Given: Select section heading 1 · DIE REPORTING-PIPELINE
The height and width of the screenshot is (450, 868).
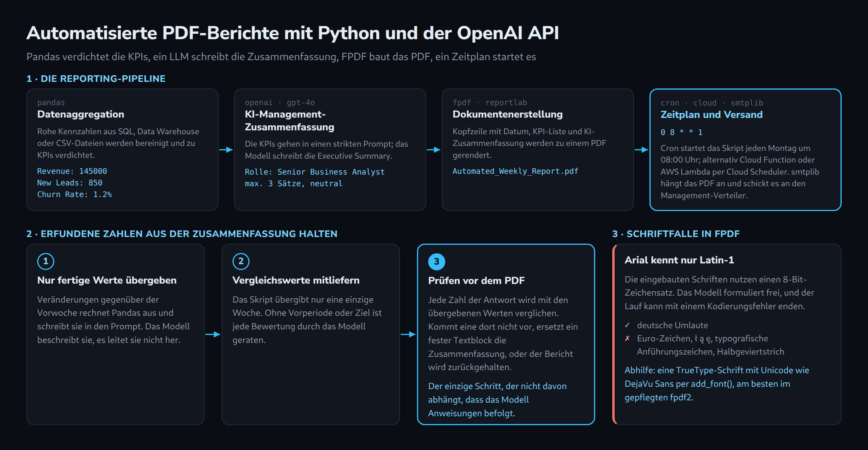Looking at the screenshot, I should (96, 78).
